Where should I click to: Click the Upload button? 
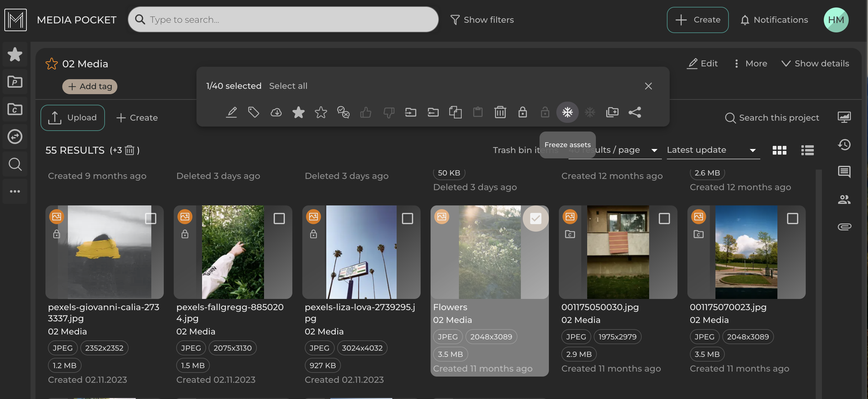pyautogui.click(x=73, y=118)
